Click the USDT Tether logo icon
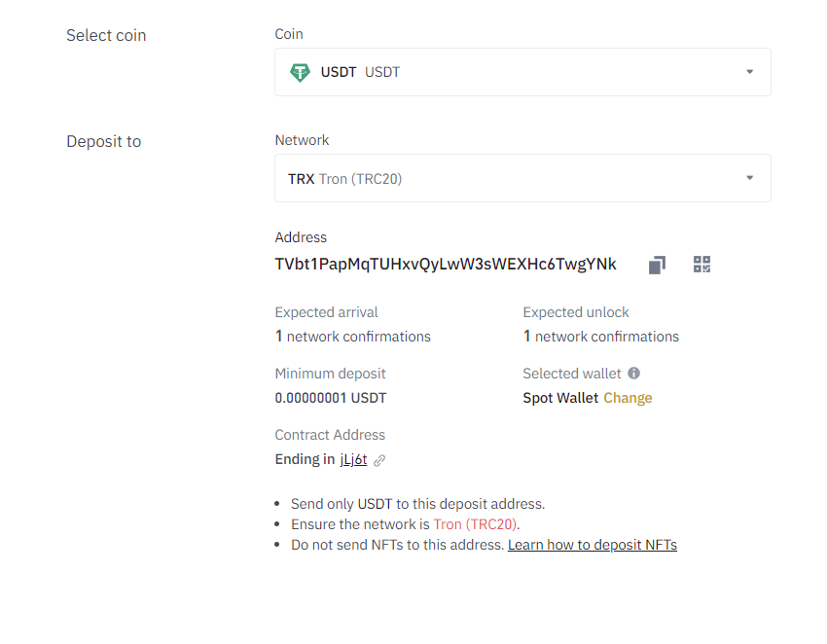827x644 pixels. pyautogui.click(x=300, y=72)
